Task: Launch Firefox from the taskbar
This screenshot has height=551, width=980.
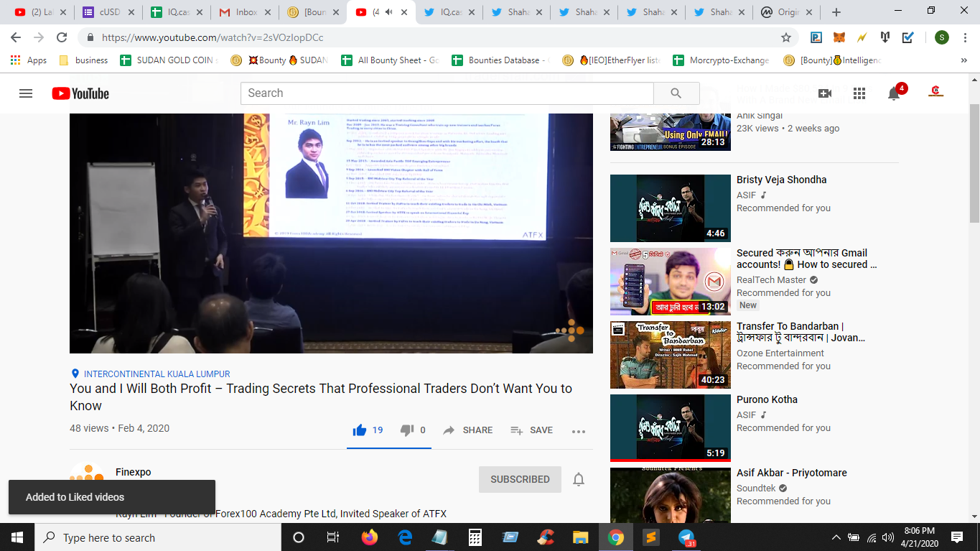Action: (x=369, y=537)
